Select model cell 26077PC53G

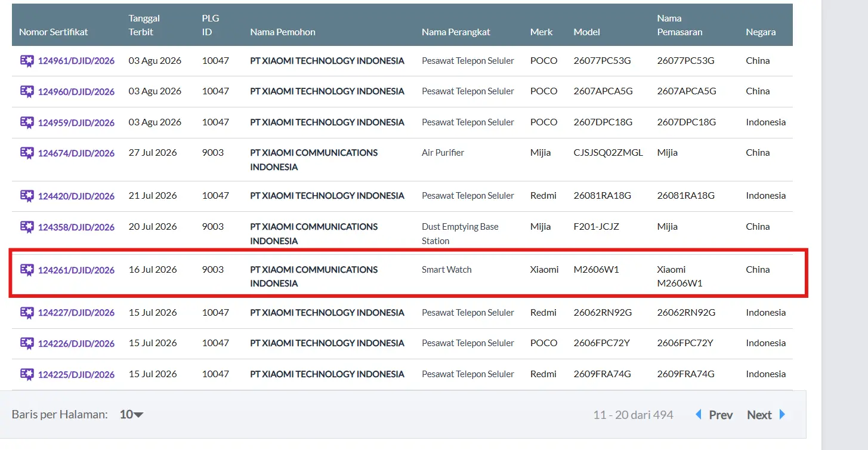603,61
